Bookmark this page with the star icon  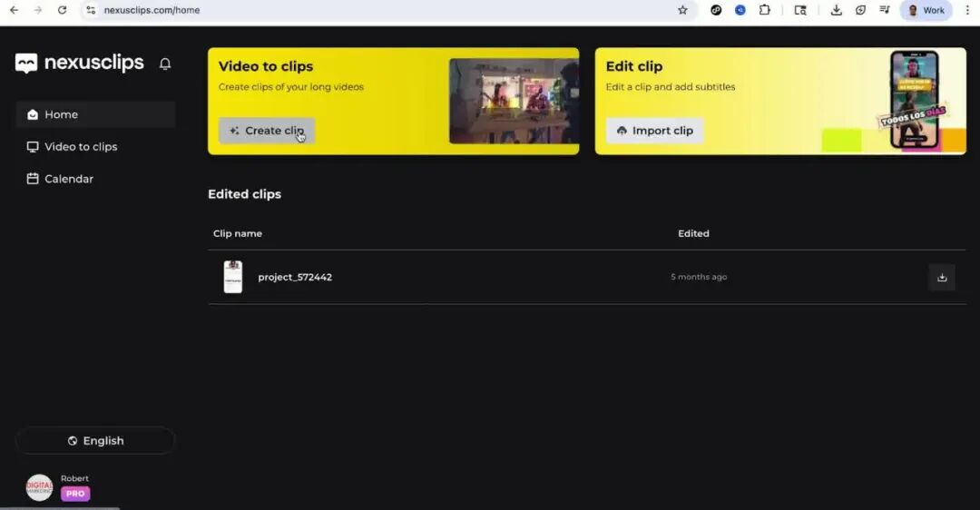click(682, 10)
